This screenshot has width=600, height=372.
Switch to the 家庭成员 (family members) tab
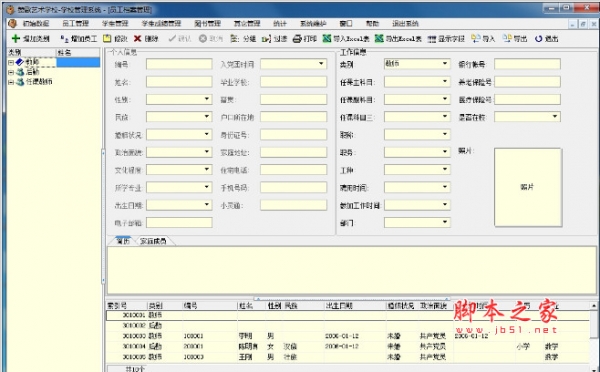[153, 241]
